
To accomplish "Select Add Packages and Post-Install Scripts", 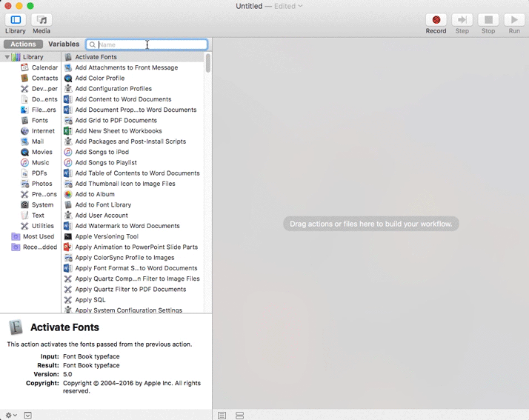I will pyautogui.click(x=133, y=141).
